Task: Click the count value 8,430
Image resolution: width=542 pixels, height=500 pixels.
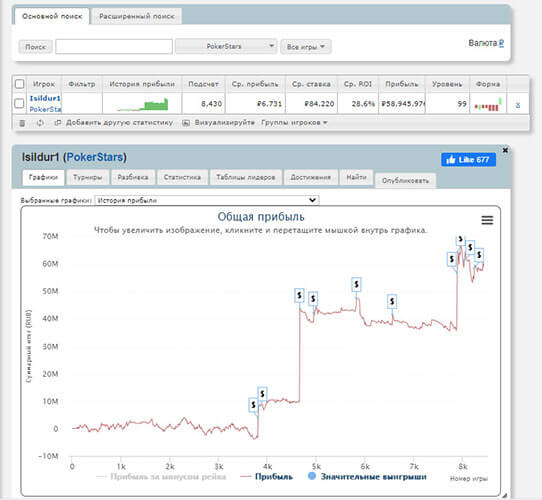Action: pyautogui.click(x=212, y=104)
